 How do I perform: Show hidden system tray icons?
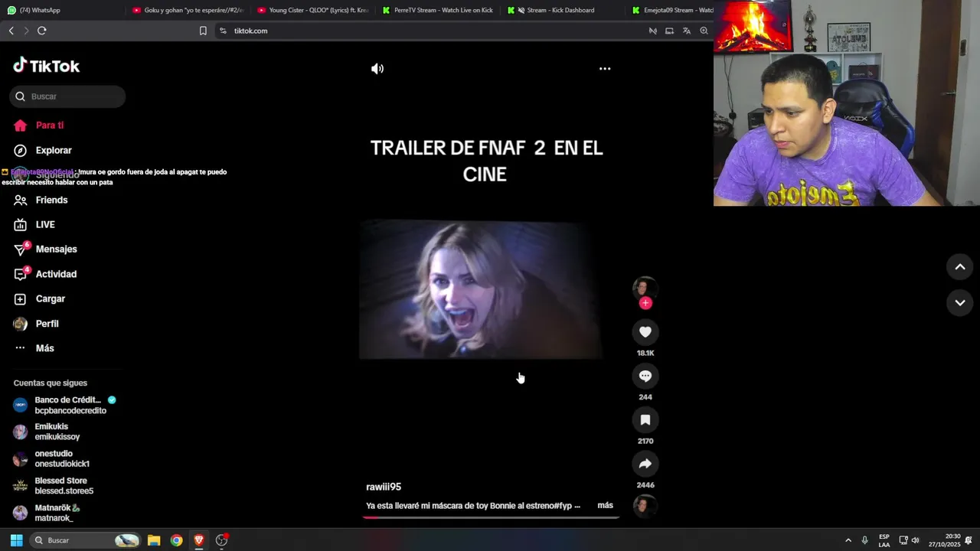tap(848, 540)
